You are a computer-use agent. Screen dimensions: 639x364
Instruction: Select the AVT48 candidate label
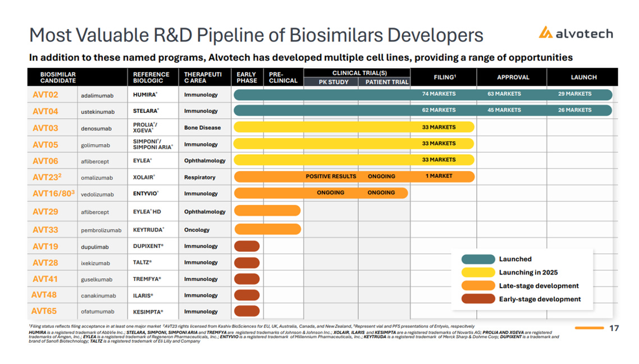pyautogui.click(x=44, y=295)
